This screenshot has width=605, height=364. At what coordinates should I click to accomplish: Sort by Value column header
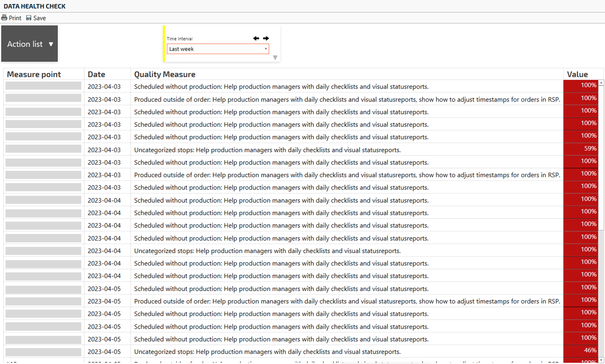pyautogui.click(x=577, y=74)
